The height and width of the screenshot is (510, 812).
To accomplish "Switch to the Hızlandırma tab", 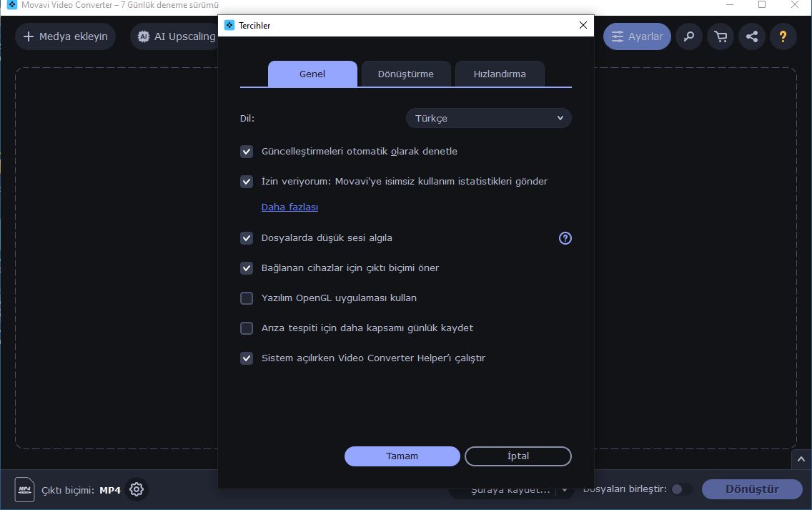I will 500,74.
